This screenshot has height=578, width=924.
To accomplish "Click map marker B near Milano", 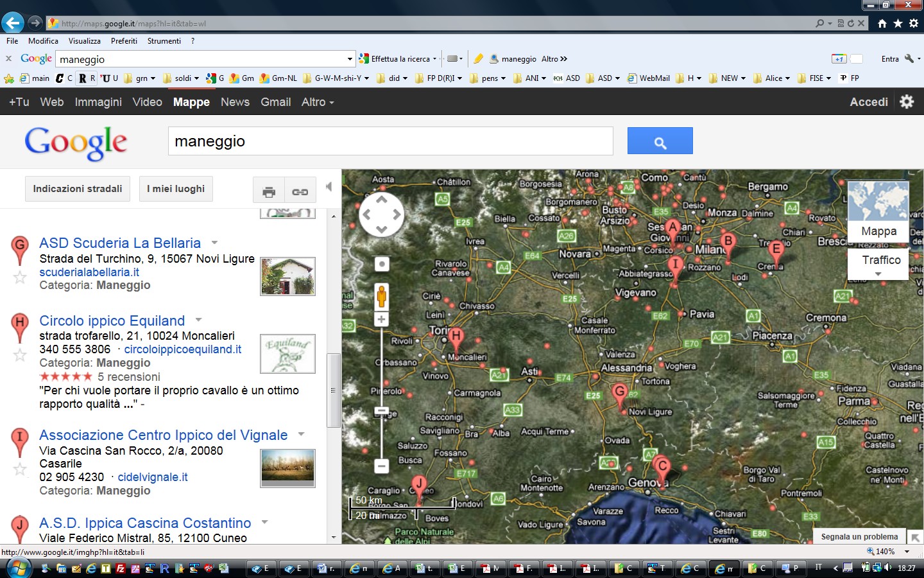I will pos(728,245).
